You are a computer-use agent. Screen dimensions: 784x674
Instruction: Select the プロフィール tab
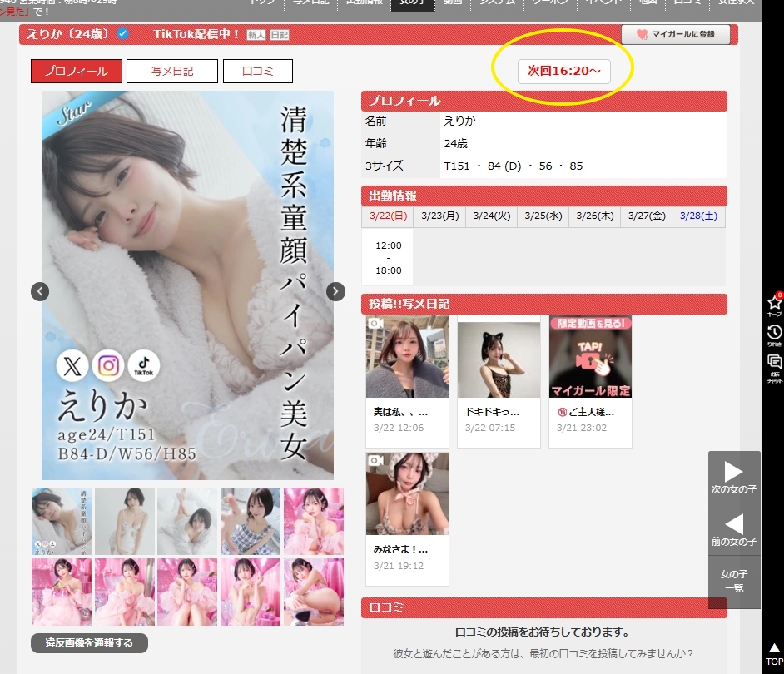tap(77, 71)
